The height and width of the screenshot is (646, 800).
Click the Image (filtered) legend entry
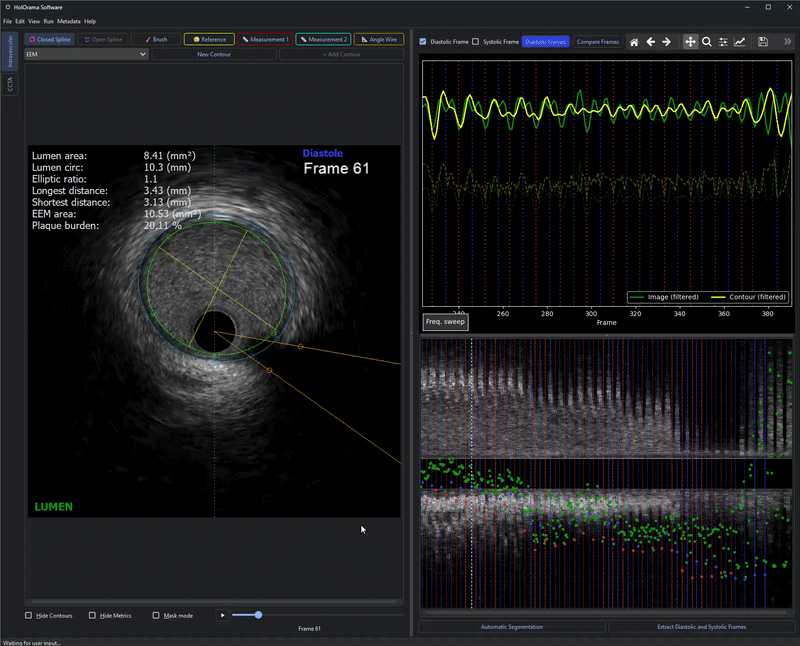664,297
